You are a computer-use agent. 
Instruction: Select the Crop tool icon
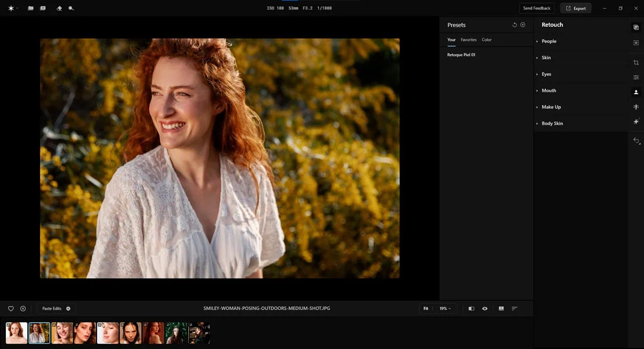(636, 63)
